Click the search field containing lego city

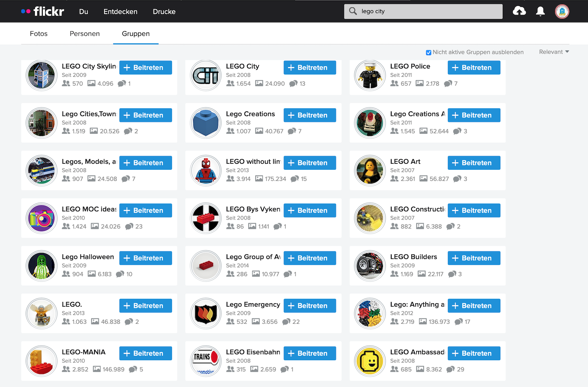click(423, 11)
